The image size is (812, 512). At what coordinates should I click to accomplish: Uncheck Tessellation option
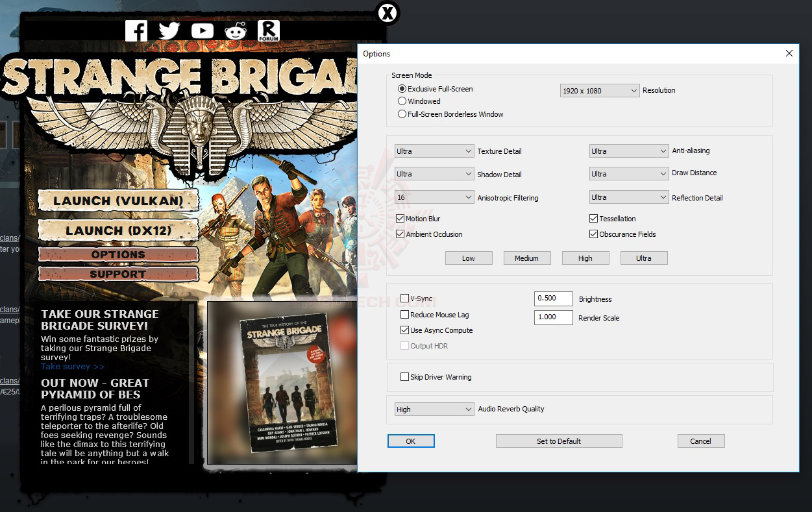[x=594, y=219]
